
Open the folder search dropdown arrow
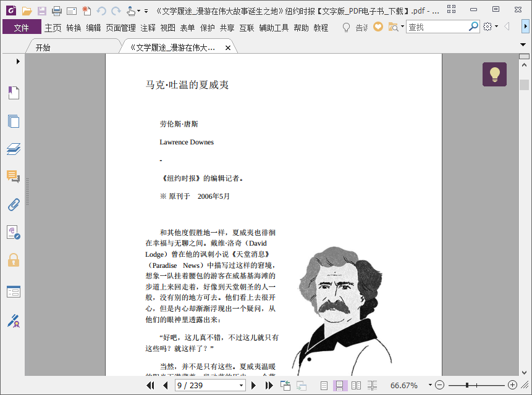coord(402,27)
